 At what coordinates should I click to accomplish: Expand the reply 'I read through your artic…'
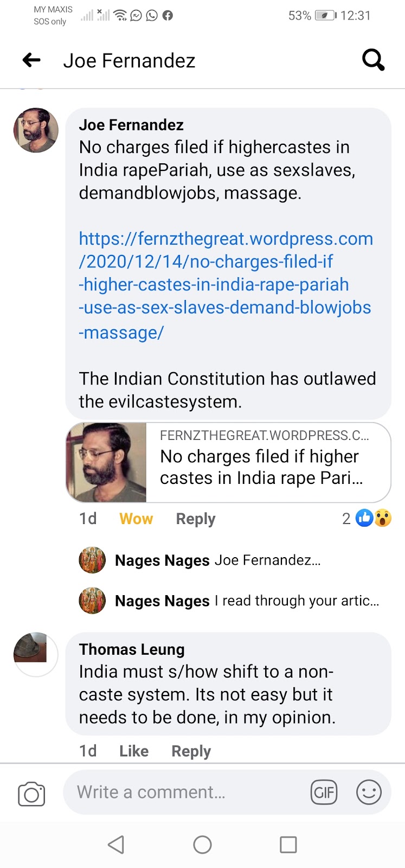228,601
